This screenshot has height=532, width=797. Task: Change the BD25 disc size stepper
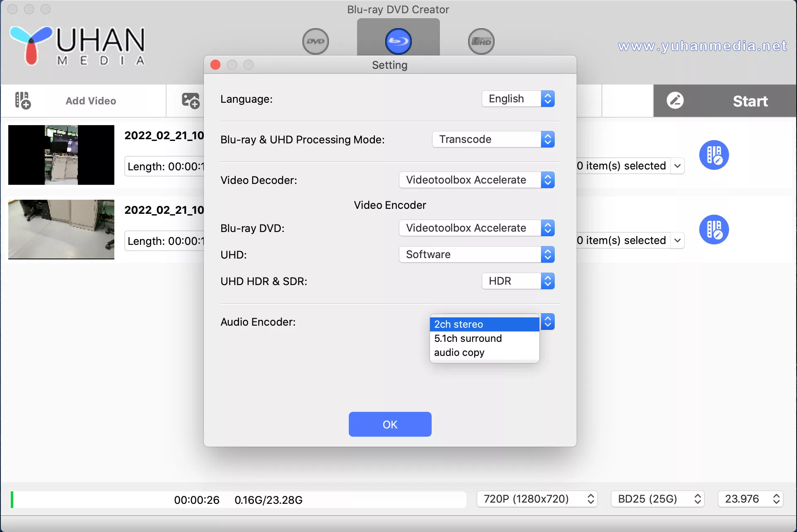pos(697,499)
